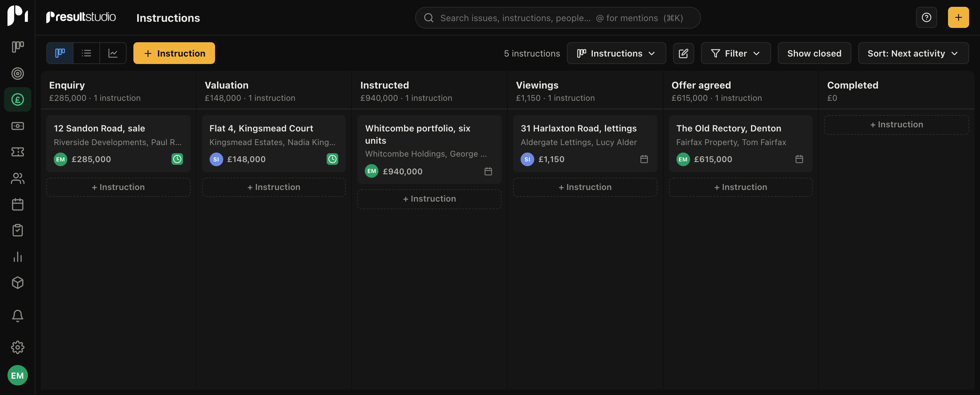
Task: Switch to the chart view
Action: point(113,53)
